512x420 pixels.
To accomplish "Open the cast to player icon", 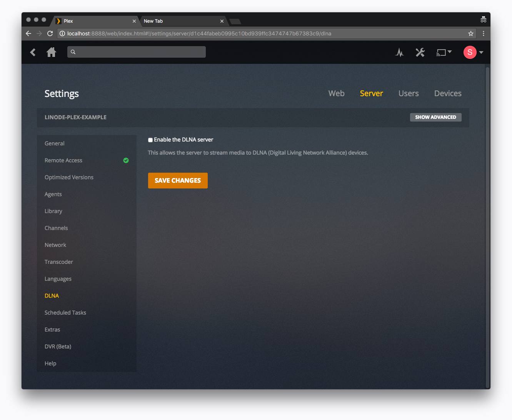I will 444,52.
